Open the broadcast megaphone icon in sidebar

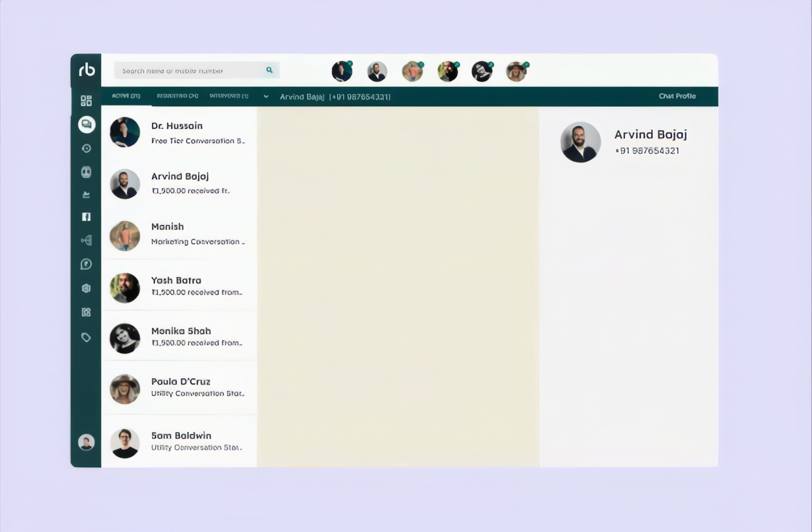(x=86, y=241)
